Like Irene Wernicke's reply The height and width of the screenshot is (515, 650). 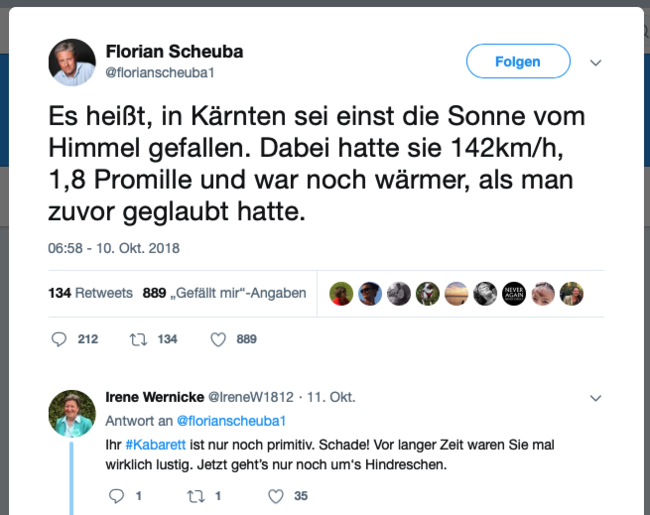[276, 495]
